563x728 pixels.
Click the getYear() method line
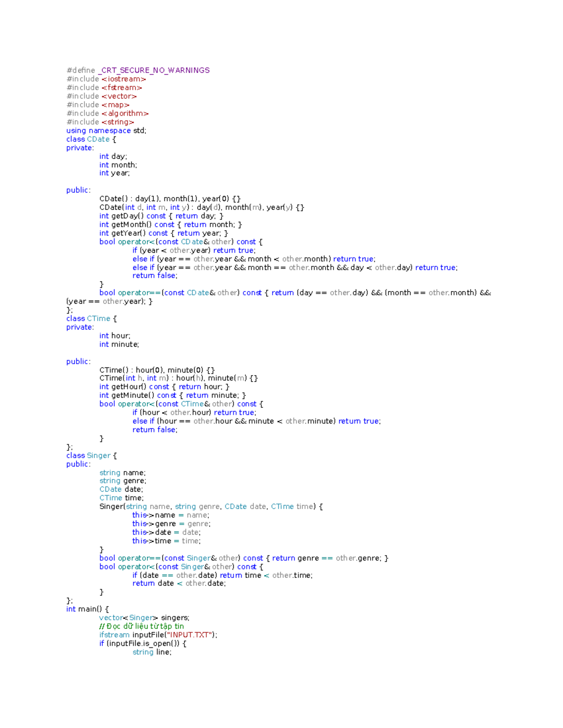click(163, 233)
